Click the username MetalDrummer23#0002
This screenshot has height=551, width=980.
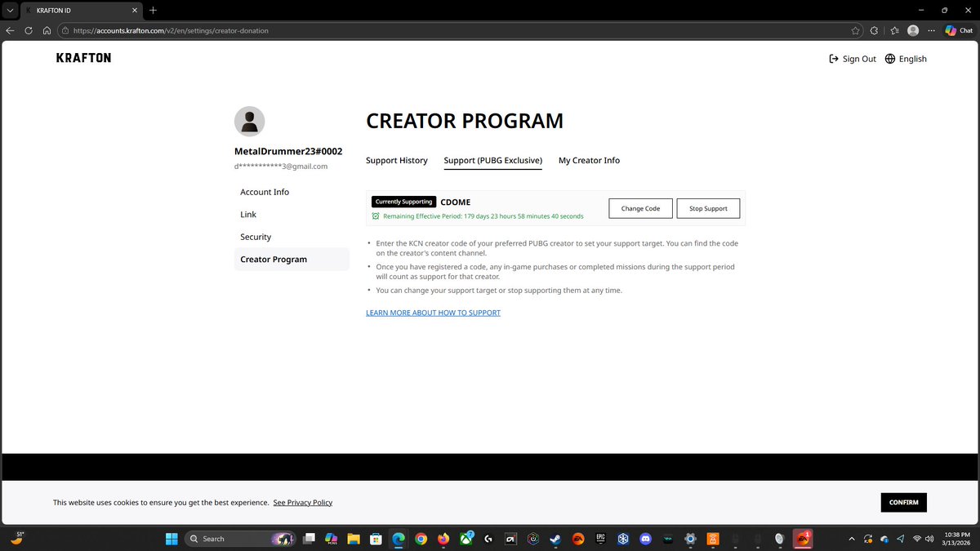pos(288,152)
